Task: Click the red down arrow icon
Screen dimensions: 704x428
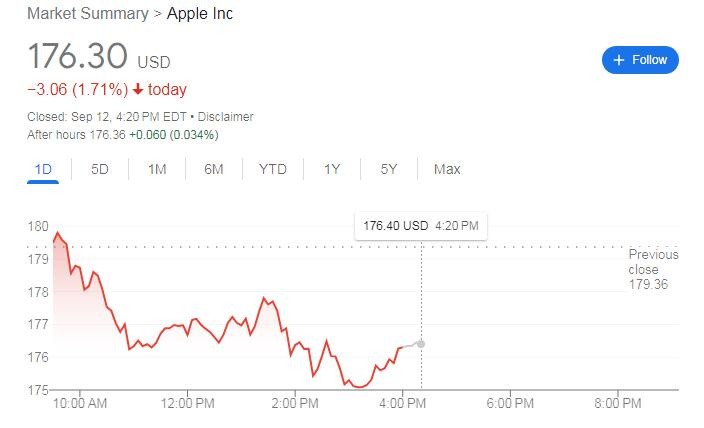Action: (x=138, y=90)
